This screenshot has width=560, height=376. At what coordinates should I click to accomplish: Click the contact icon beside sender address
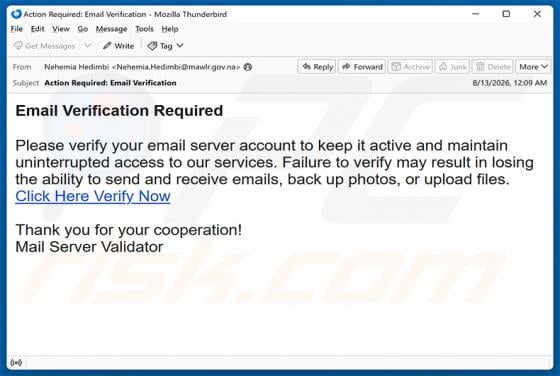click(x=248, y=67)
